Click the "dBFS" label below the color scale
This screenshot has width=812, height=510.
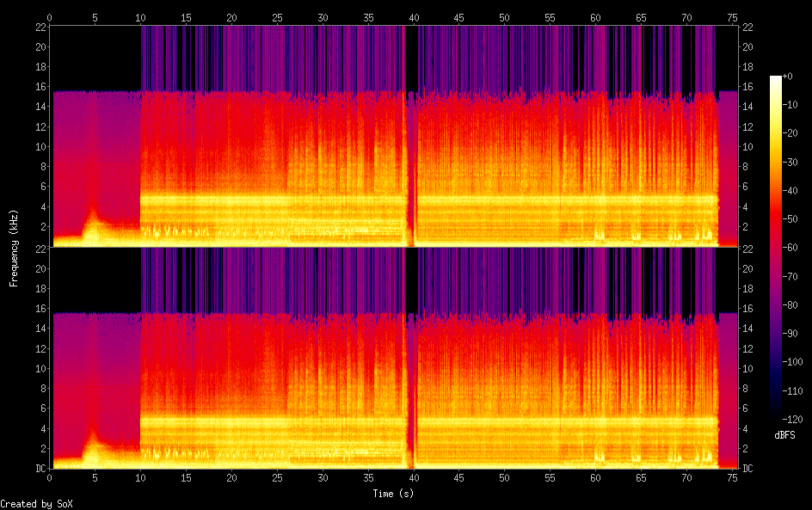(784, 436)
